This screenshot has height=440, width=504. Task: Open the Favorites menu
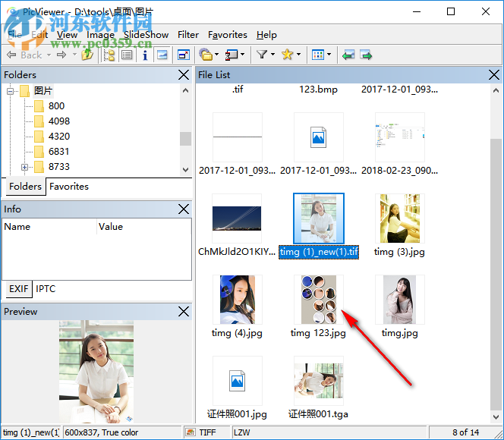228,35
